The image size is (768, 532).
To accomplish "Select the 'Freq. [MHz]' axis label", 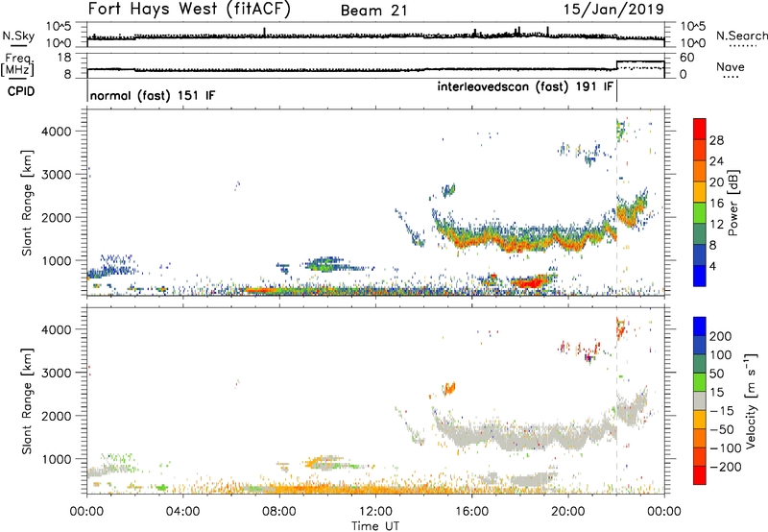I will point(18,65).
